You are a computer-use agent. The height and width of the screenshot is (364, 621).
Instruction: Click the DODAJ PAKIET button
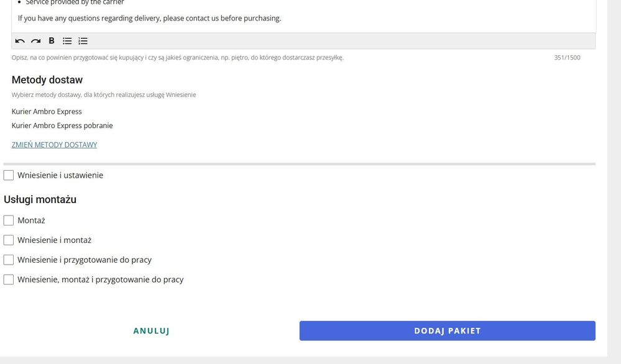[447, 330]
